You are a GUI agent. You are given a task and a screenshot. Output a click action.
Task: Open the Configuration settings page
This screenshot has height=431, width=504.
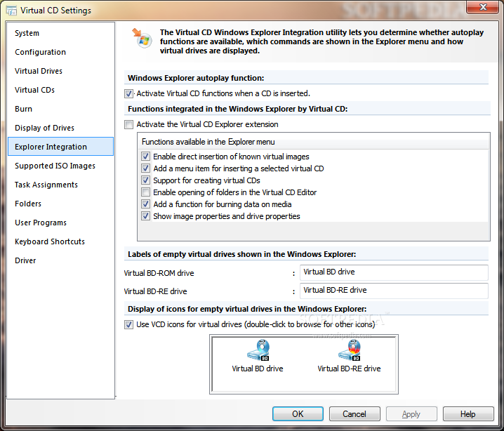click(61, 52)
